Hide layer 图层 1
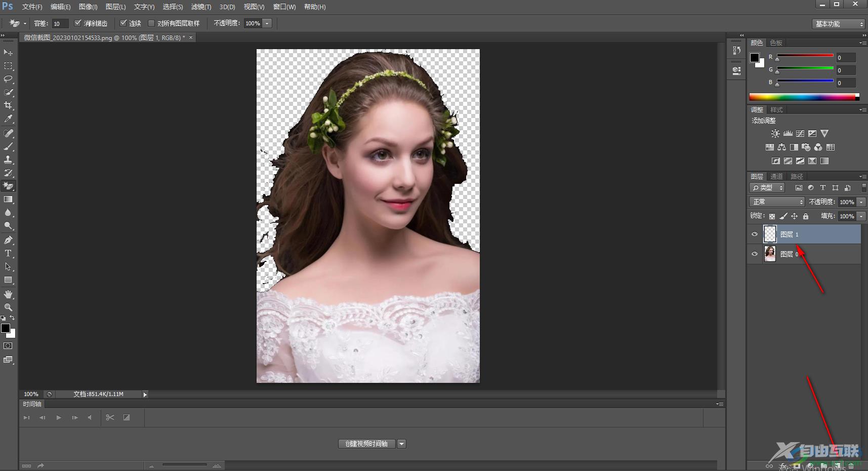The width and height of the screenshot is (868, 471). [755, 234]
